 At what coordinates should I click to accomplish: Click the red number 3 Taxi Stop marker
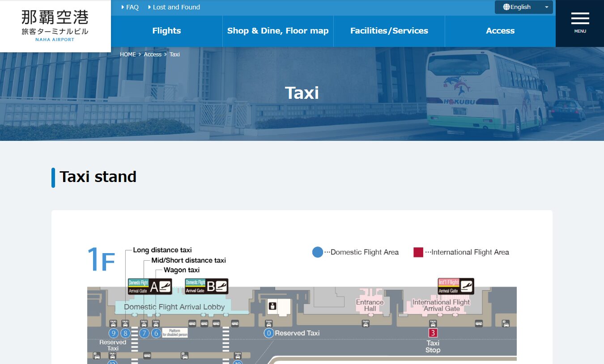(x=433, y=333)
